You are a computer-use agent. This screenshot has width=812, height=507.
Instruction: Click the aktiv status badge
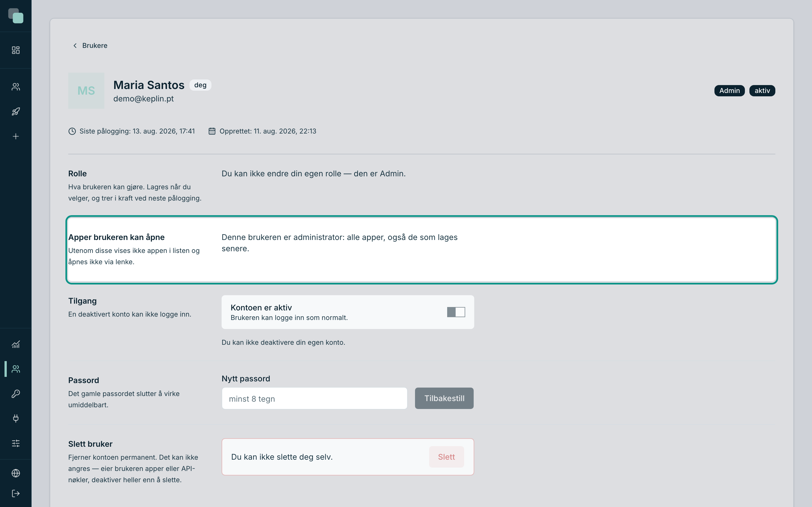[762, 90]
